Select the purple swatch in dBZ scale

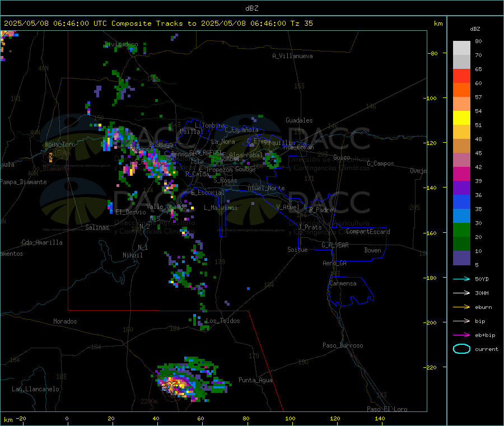pos(461,188)
